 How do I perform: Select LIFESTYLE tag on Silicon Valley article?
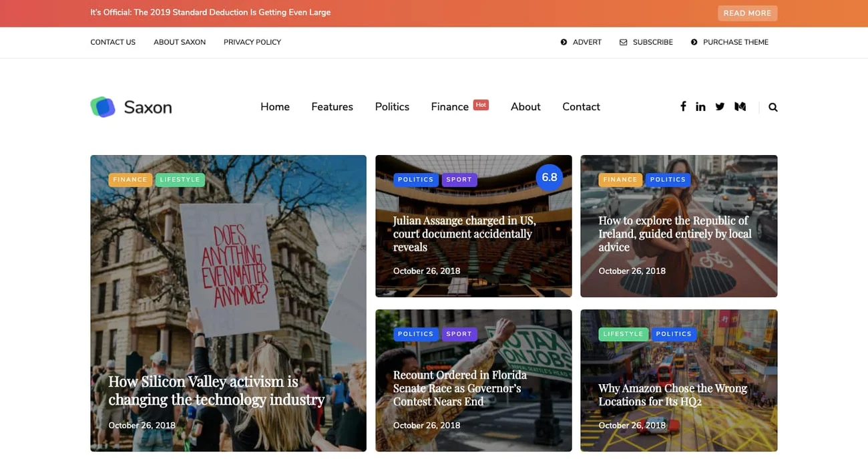click(180, 180)
